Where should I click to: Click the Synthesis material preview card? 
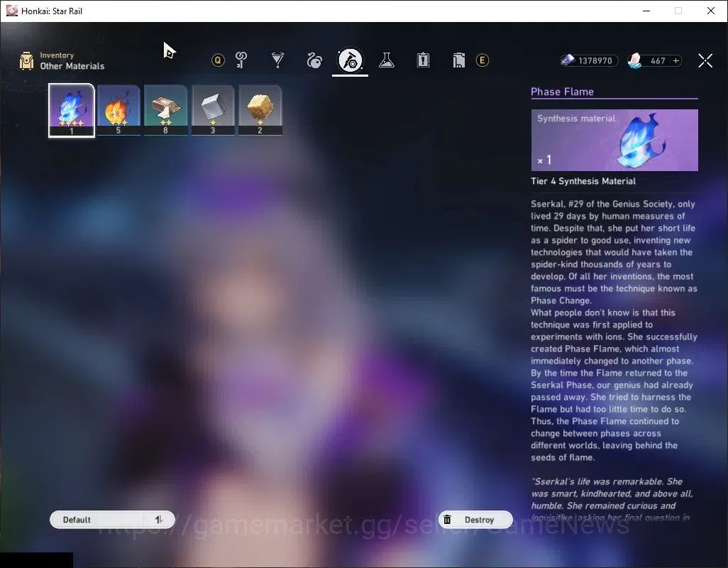pyautogui.click(x=614, y=141)
